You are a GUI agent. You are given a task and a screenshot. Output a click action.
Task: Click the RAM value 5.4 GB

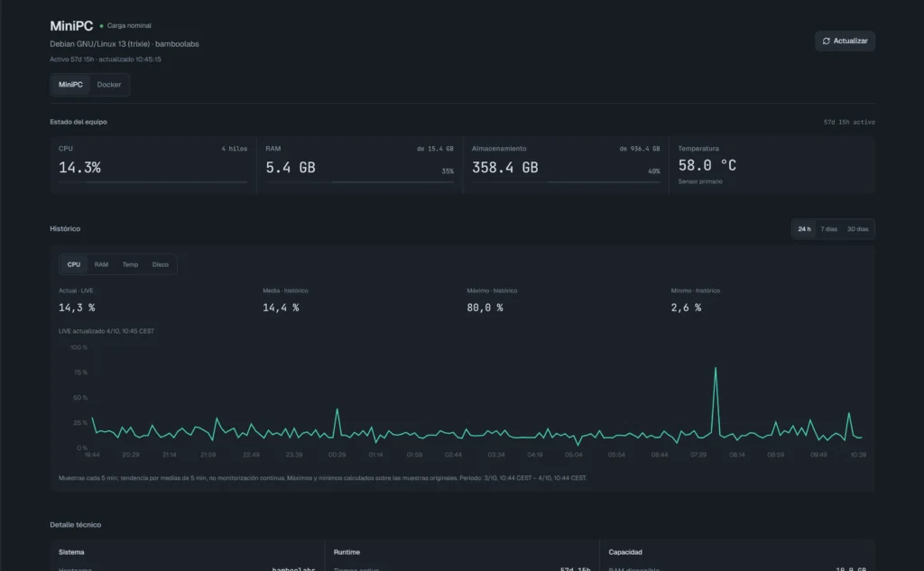[291, 168]
